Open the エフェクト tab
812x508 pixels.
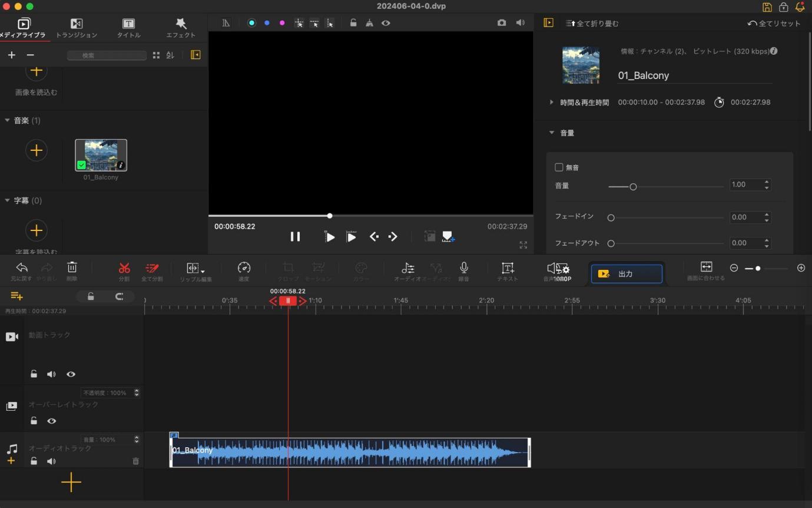[x=181, y=28]
